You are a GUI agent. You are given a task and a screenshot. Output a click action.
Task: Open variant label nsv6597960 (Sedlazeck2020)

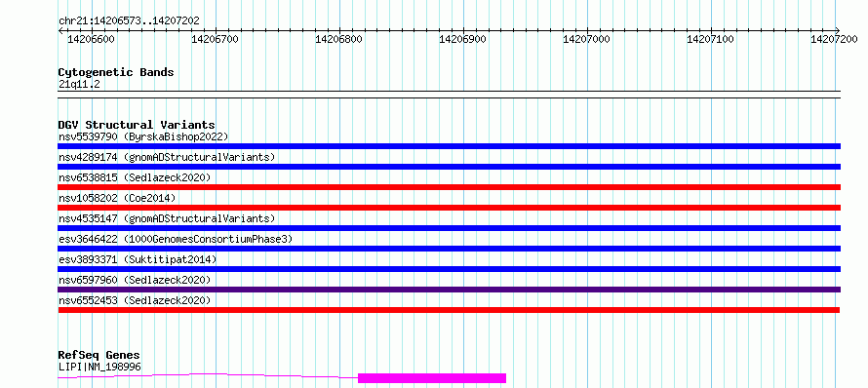pos(135,280)
